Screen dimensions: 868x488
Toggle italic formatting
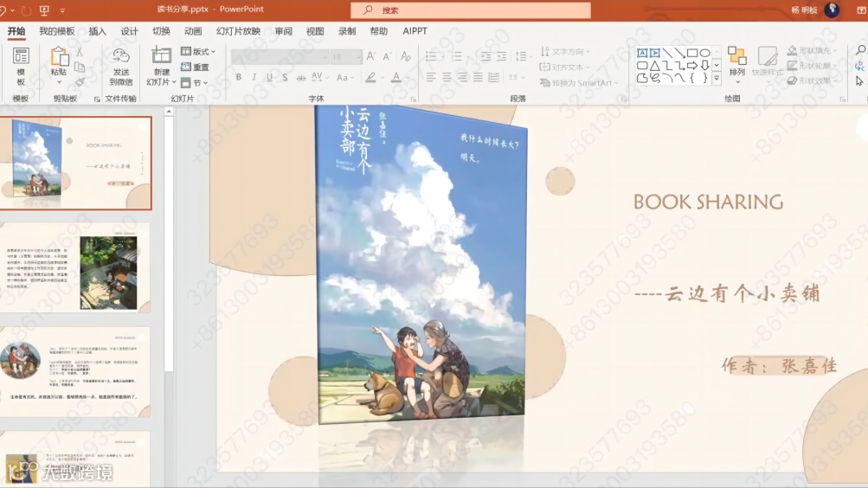pos(254,78)
